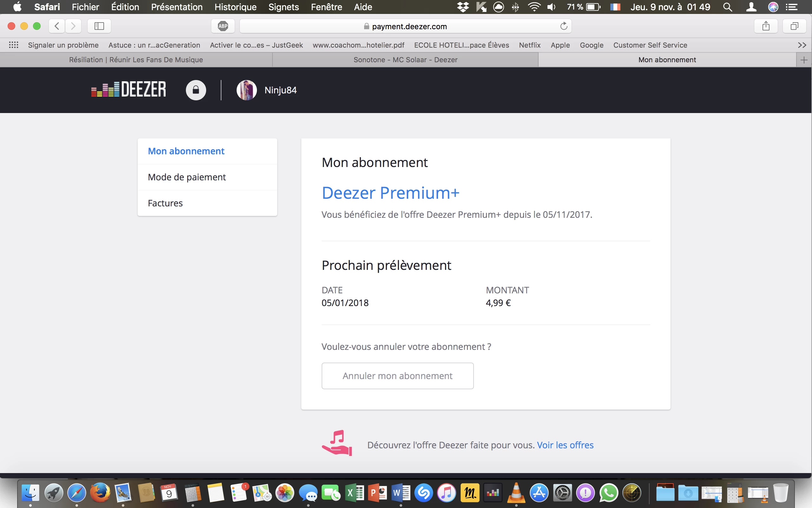Open VLC cone in the Dock
Image resolution: width=812 pixels, height=508 pixels.
coord(516,492)
